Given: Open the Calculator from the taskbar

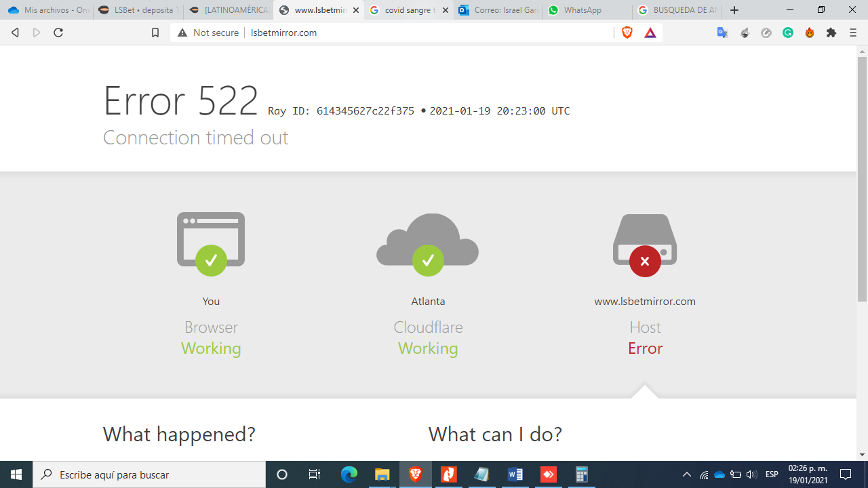Looking at the screenshot, I should pyautogui.click(x=582, y=474).
